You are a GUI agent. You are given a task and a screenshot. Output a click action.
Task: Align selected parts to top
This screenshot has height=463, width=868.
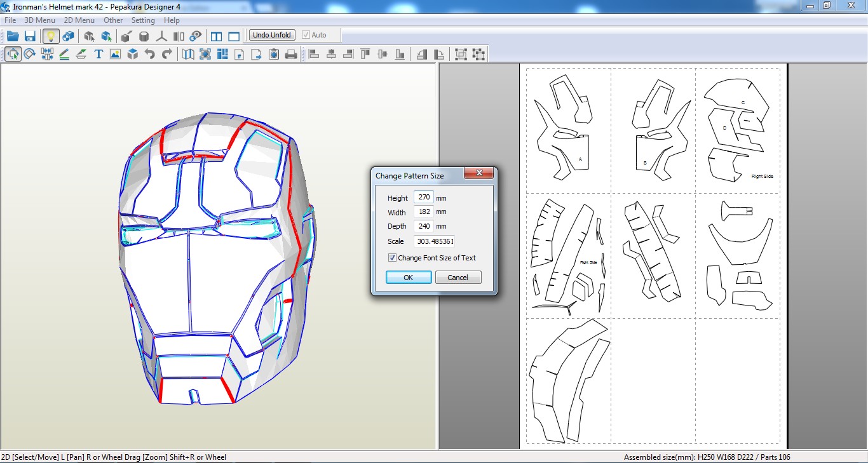(365, 54)
